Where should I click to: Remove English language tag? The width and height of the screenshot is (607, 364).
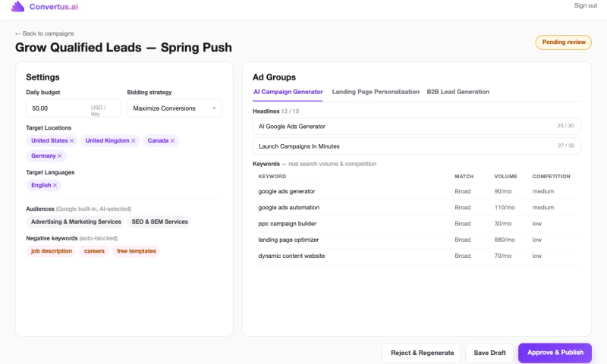[x=55, y=185]
